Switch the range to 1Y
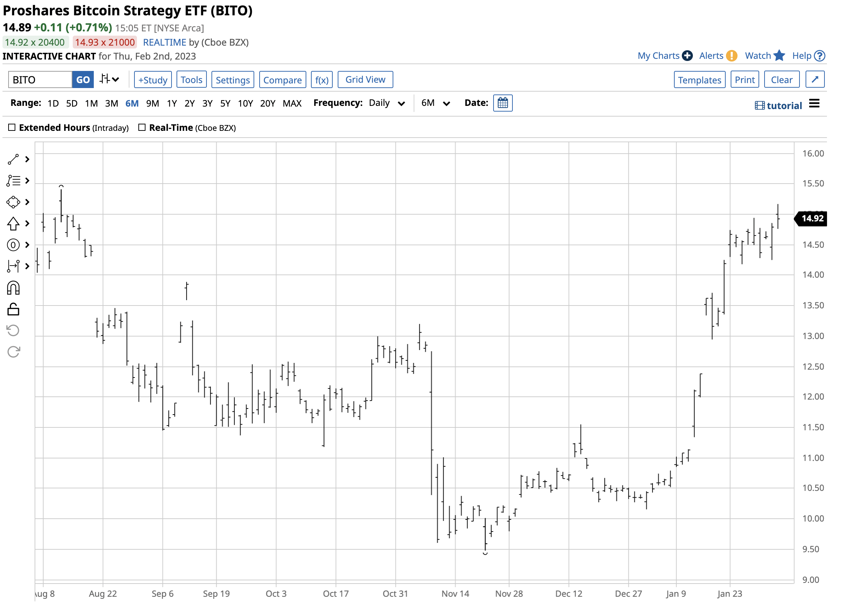This screenshot has height=616, width=843. [x=172, y=103]
